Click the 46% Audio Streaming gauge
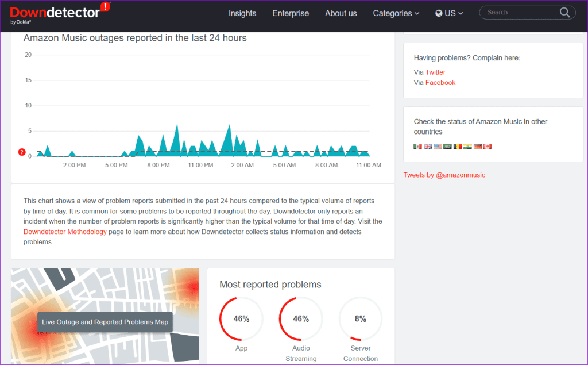The height and width of the screenshot is (365, 588). pos(301,319)
